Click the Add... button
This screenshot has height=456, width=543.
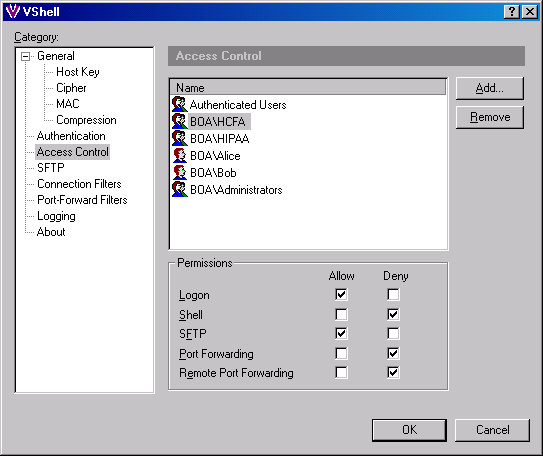pyautogui.click(x=489, y=88)
